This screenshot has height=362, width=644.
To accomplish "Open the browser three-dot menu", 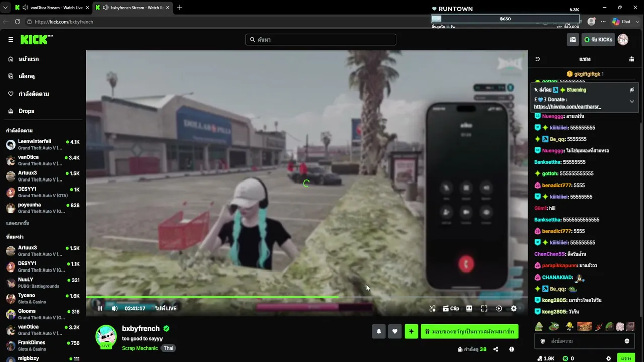I will (x=603, y=22).
